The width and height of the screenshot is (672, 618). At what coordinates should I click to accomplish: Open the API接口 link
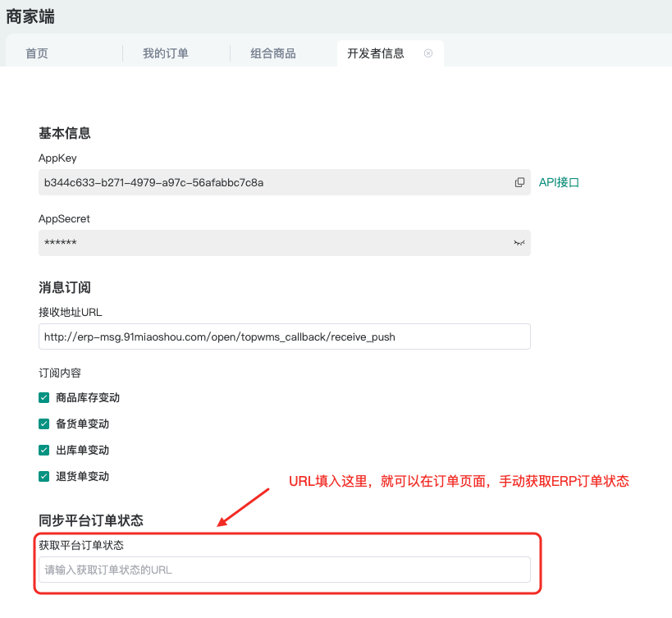(559, 182)
